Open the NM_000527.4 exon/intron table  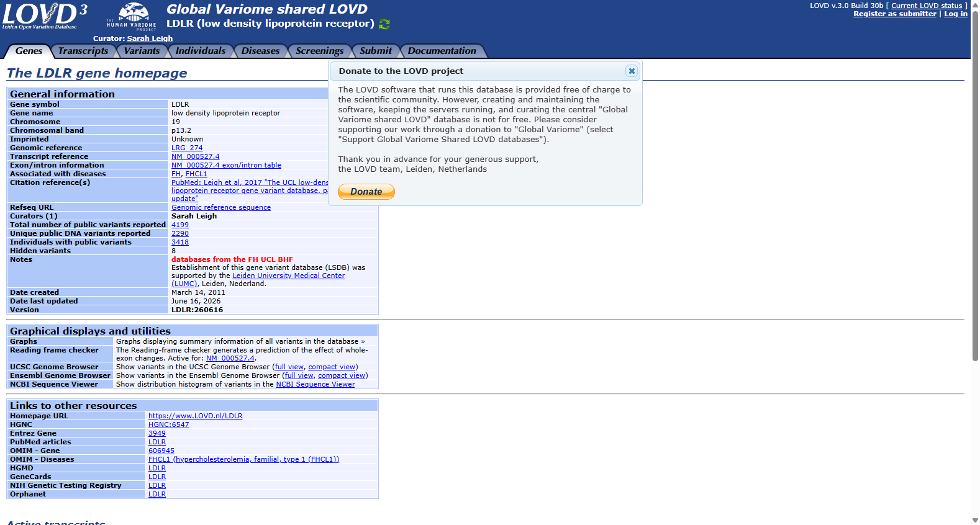226,165
